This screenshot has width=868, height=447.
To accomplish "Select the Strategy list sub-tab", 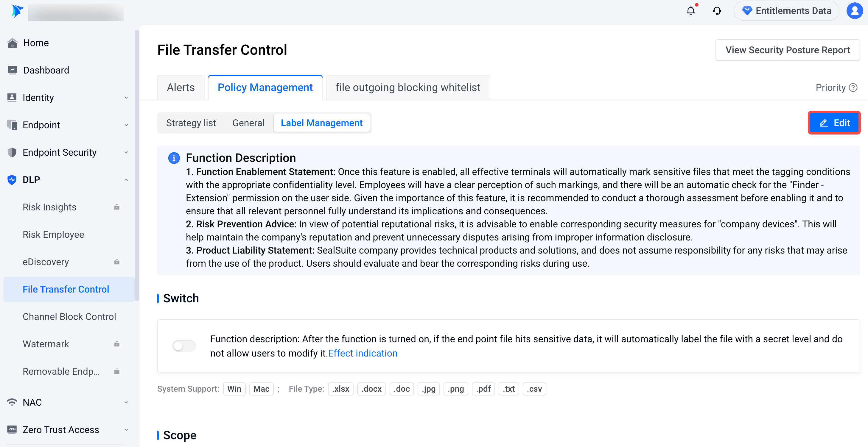I will [x=191, y=123].
